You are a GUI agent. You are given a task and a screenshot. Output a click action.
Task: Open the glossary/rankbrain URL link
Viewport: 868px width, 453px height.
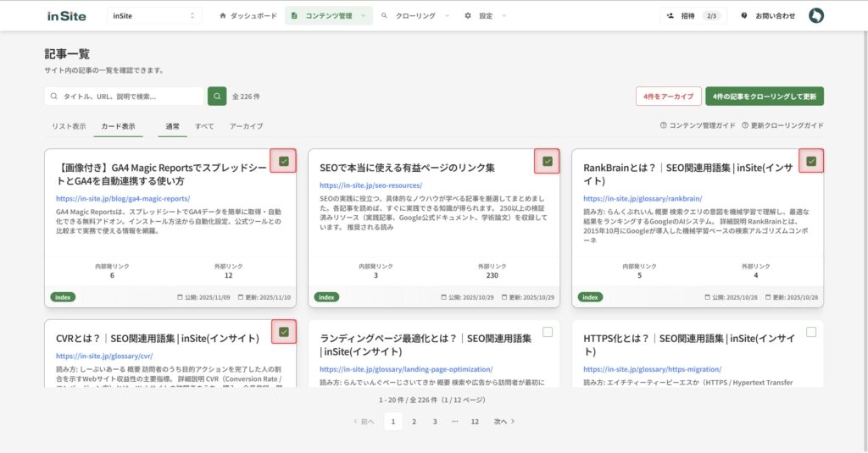tap(643, 199)
